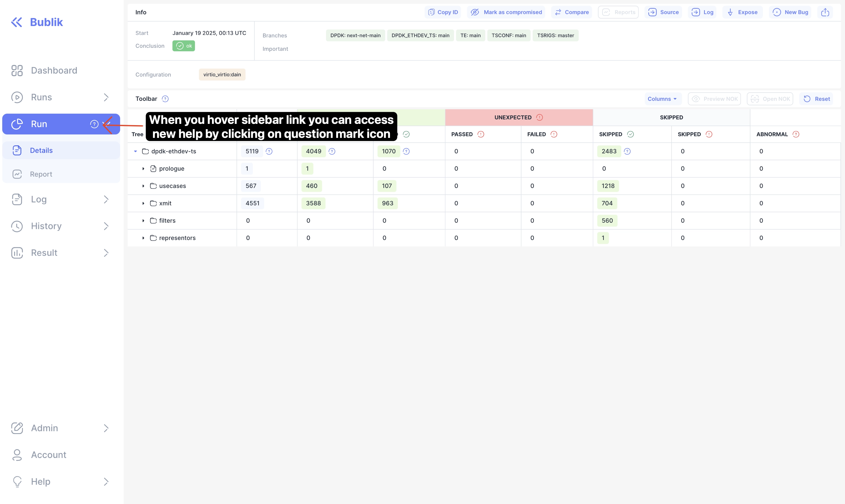Collapse the sidebar with the double-chevron icon
845x504 pixels.
[x=16, y=22]
